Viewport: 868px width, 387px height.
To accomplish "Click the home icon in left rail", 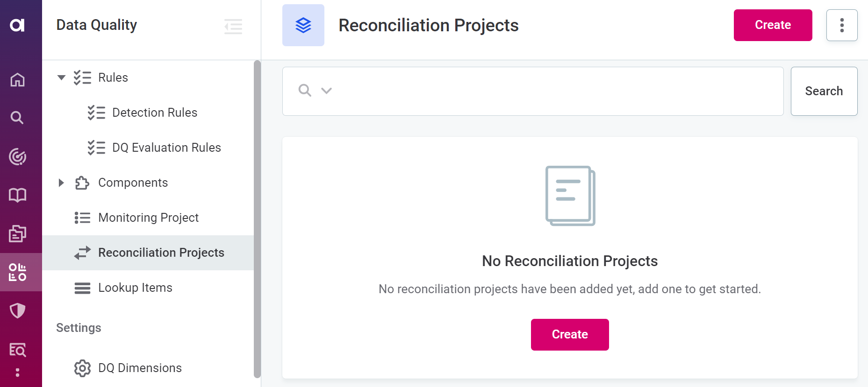I will coord(17,80).
